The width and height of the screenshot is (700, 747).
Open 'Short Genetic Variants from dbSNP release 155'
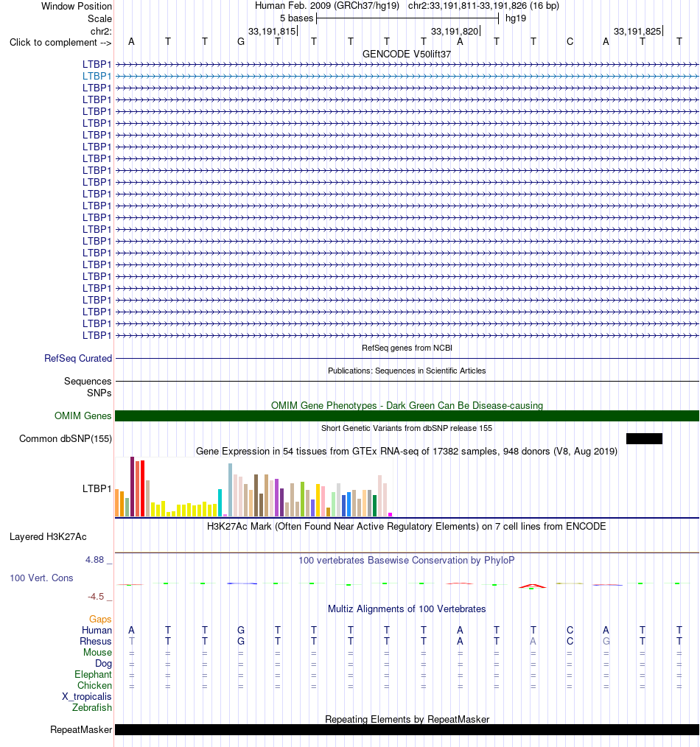(x=407, y=428)
